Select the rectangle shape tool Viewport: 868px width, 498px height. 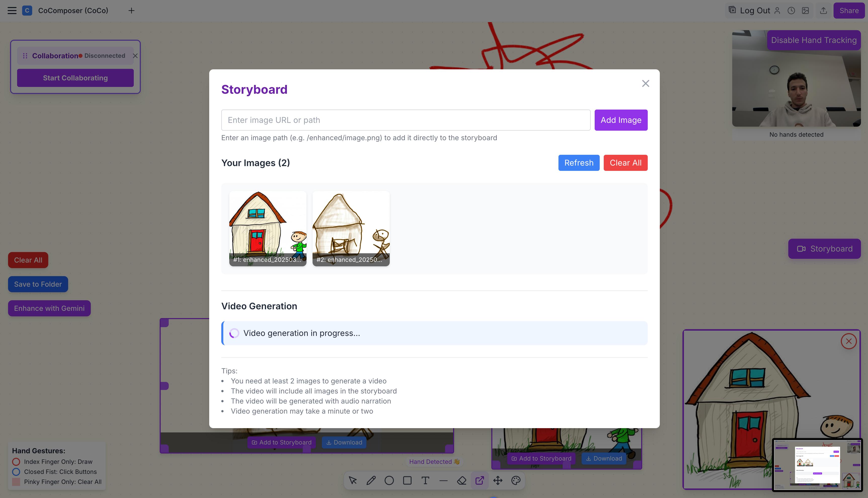click(x=407, y=481)
